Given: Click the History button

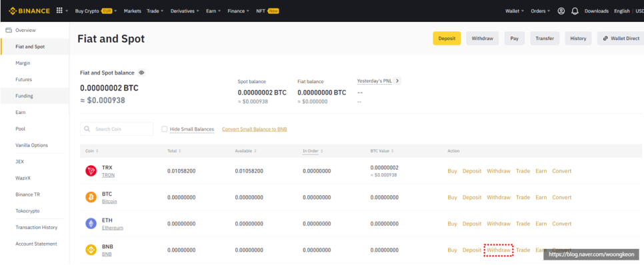Looking at the screenshot, I should 578,38.
